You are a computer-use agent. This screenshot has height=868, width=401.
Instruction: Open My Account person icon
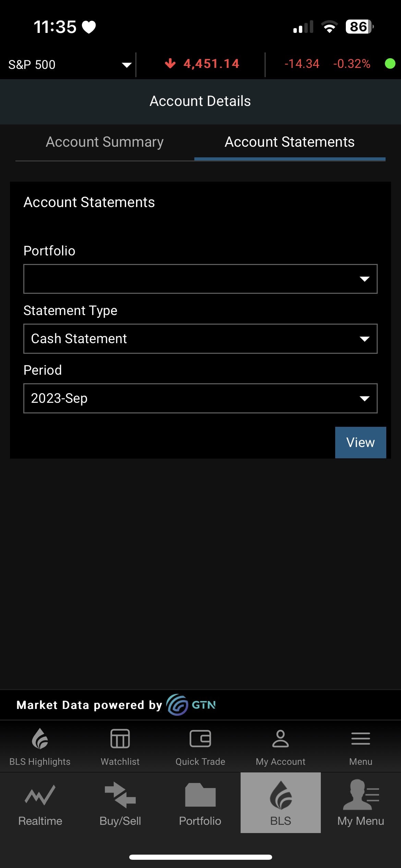(280, 739)
